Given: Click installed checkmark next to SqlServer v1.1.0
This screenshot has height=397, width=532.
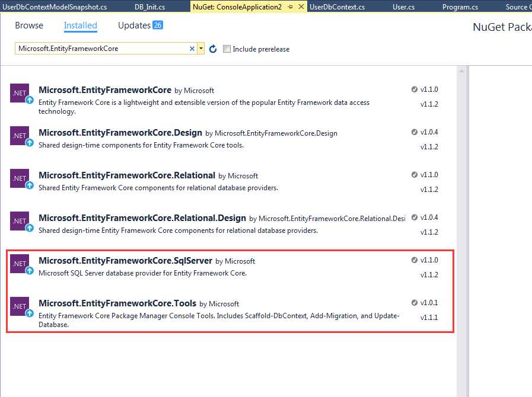Looking at the screenshot, I should point(414,260).
